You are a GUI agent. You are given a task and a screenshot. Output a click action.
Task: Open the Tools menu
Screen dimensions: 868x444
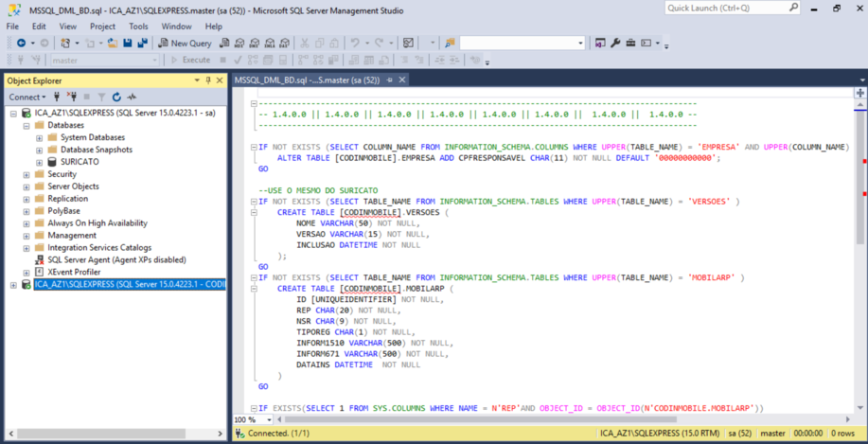(138, 26)
